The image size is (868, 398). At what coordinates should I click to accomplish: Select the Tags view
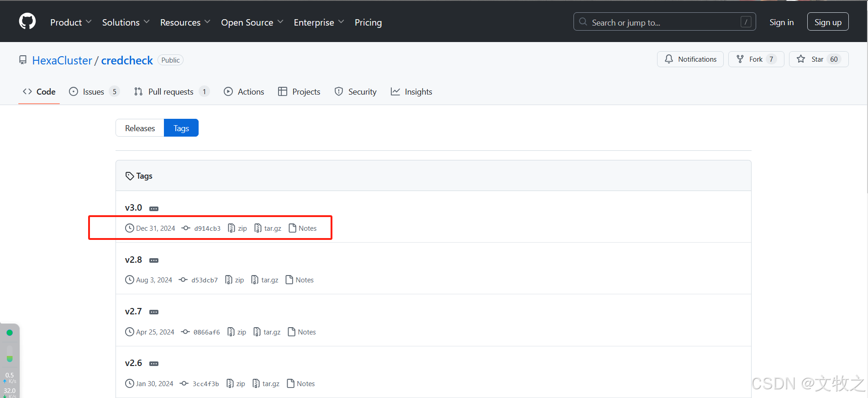(x=181, y=128)
